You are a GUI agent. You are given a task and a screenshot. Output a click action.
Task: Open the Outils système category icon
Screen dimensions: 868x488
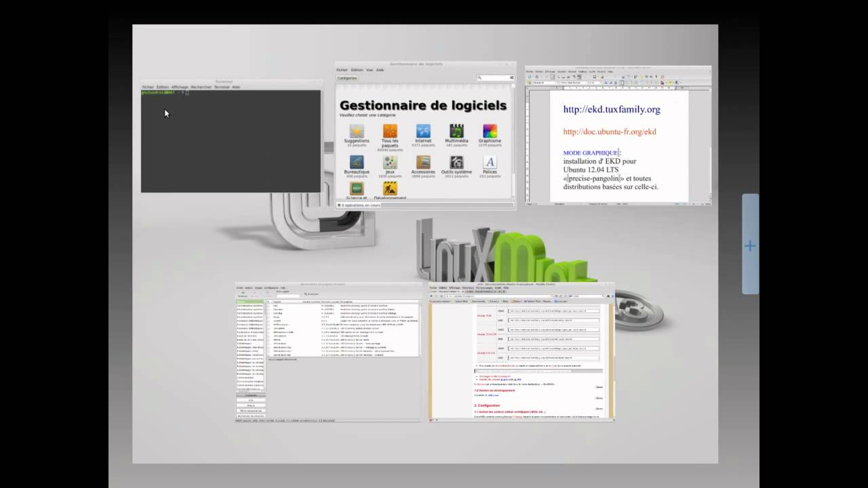click(x=456, y=162)
